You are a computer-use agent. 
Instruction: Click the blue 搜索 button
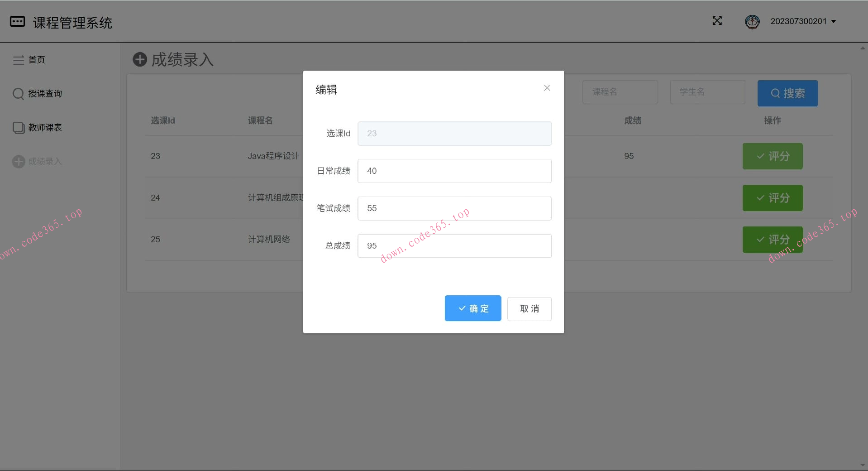tap(787, 93)
